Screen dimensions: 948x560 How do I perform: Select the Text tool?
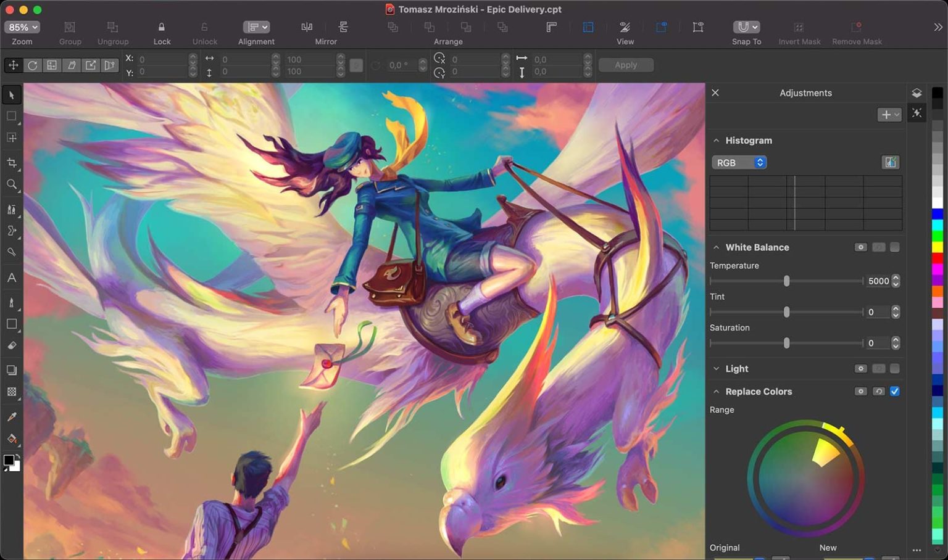(x=12, y=278)
